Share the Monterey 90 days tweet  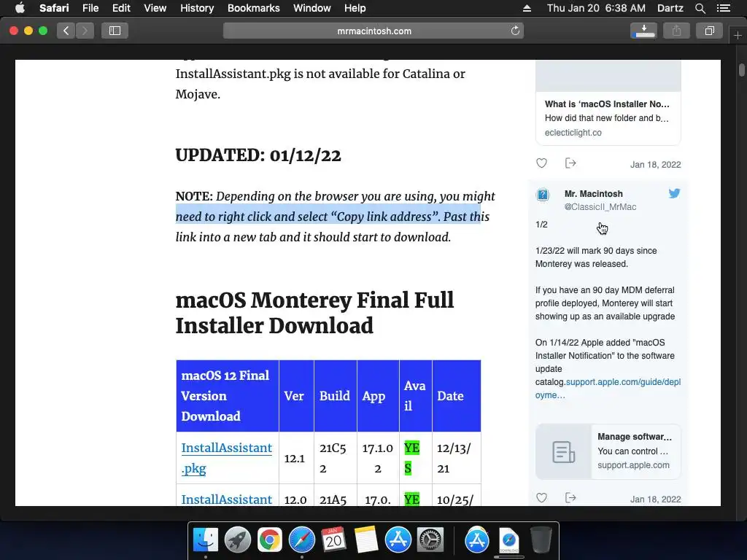coord(570,497)
